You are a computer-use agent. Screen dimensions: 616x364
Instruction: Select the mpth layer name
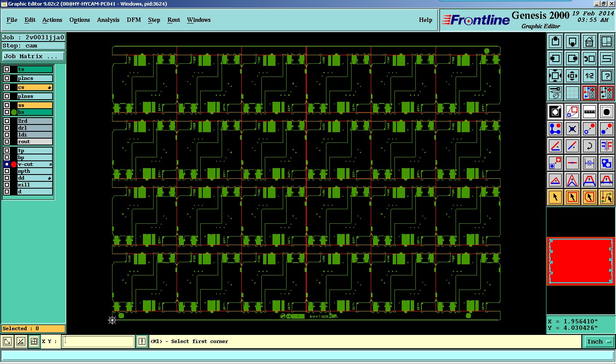(35, 171)
